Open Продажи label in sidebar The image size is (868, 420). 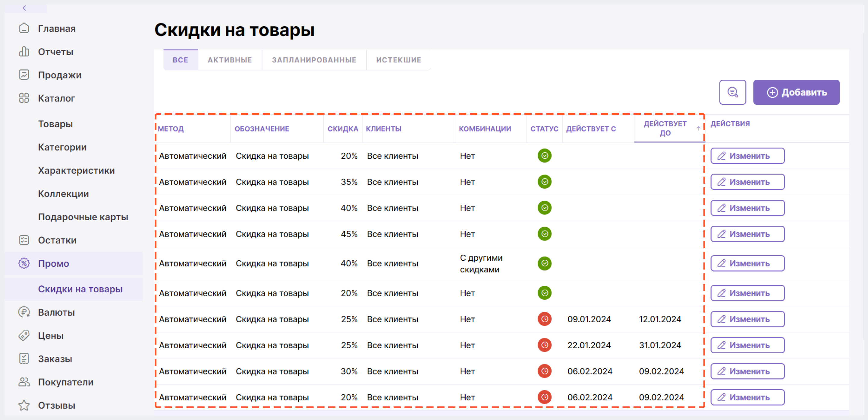point(60,75)
